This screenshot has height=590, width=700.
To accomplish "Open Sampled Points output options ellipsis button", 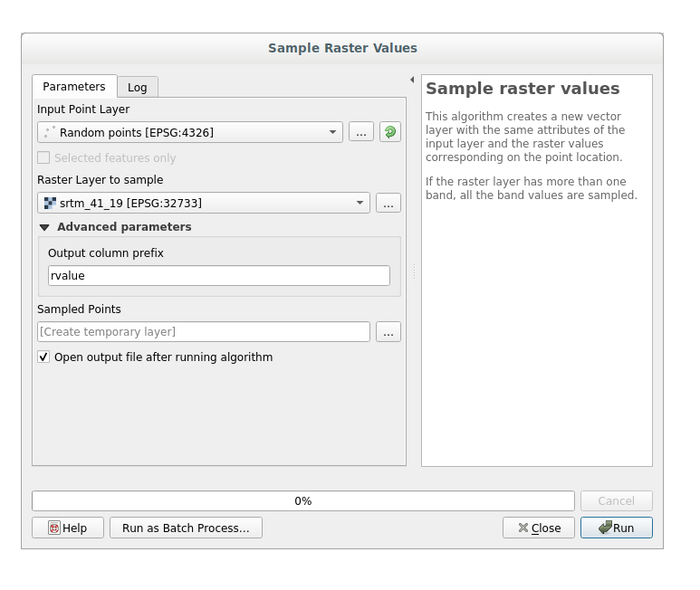I will (388, 332).
